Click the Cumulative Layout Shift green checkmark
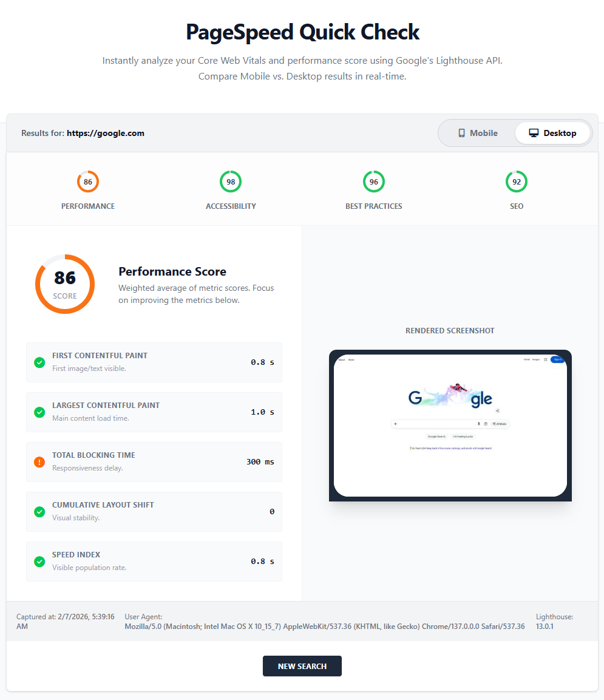 [39, 512]
